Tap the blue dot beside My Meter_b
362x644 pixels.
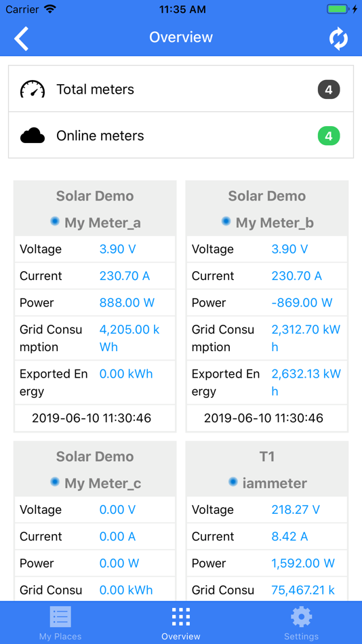[x=226, y=222]
